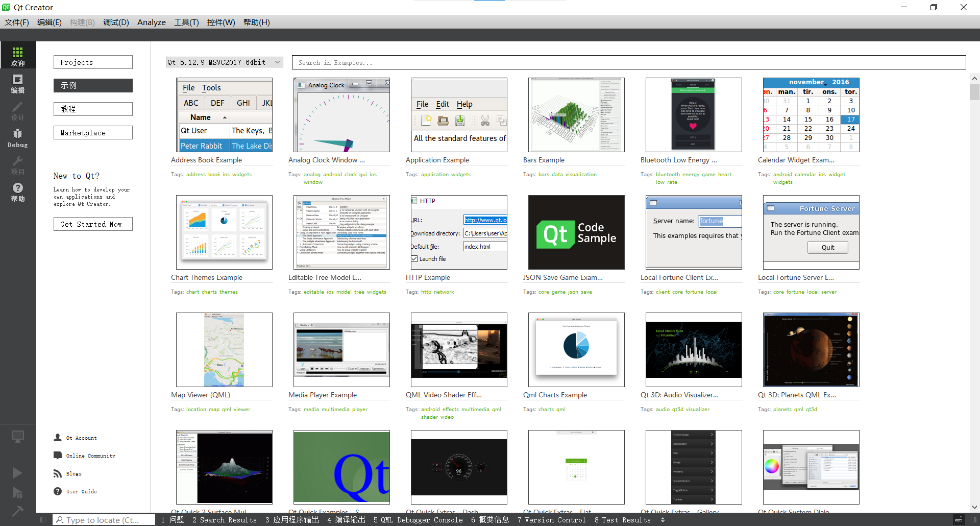Toggle the right sidebar in the status bar

(x=973, y=520)
